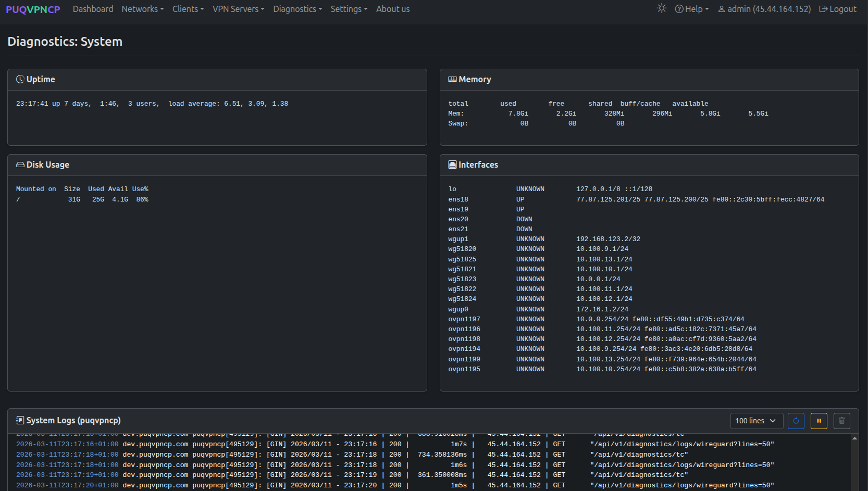This screenshot has width=868, height=491.
Task: Click the wg51823 interface name
Action: pyautogui.click(x=462, y=279)
